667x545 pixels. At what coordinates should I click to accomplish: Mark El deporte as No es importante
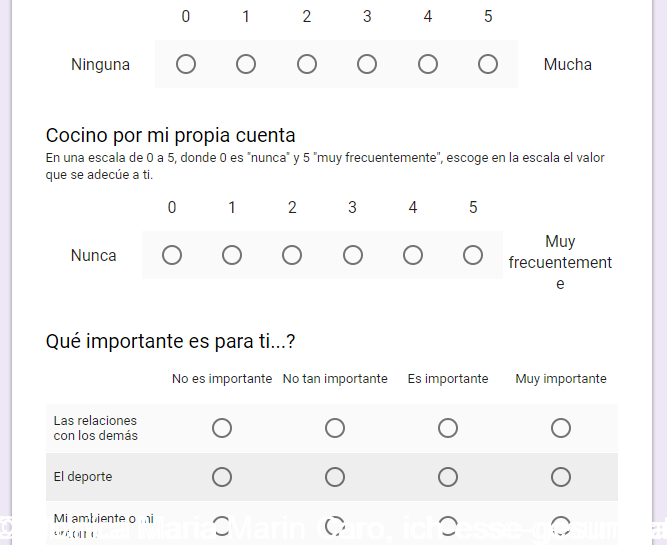222,477
